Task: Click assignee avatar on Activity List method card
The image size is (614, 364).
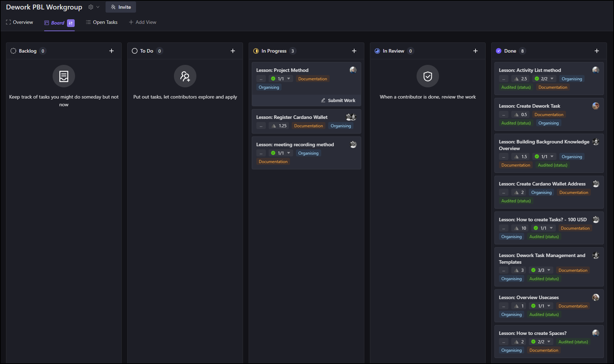Action: [x=596, y=70]
